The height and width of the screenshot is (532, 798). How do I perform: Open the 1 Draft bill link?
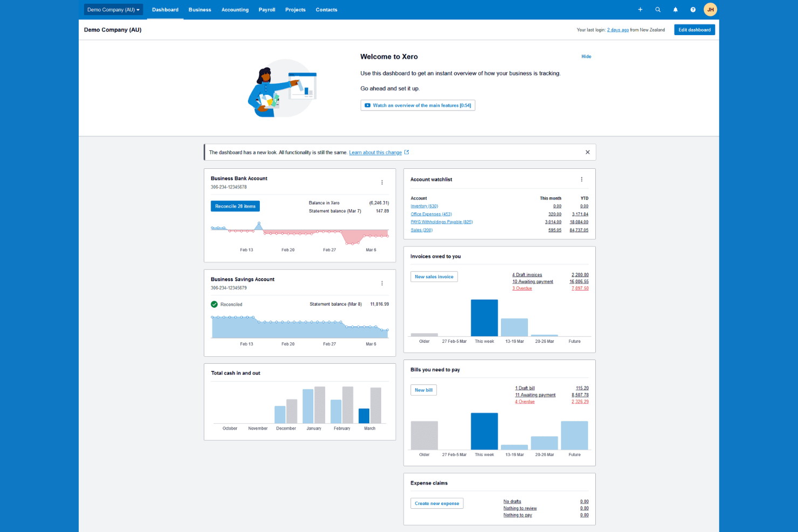(x=525, y=388)
